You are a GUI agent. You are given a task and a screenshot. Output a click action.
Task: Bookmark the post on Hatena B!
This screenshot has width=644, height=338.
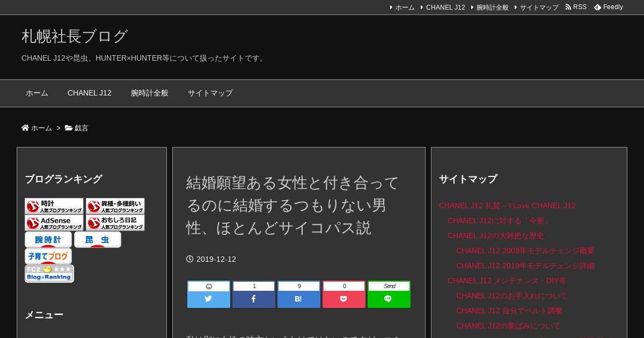(x=299, y=294)
